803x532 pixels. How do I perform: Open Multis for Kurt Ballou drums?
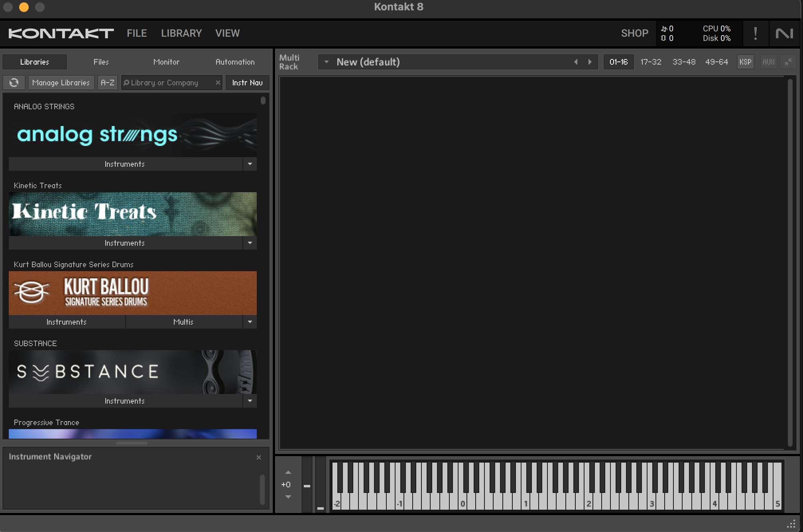tap(183, 322)
